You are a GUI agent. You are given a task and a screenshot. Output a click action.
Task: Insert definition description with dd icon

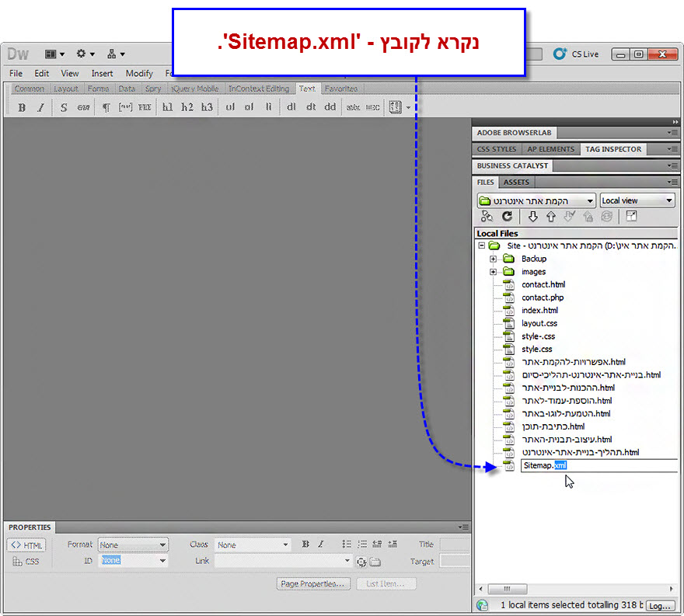coord(330,107)
